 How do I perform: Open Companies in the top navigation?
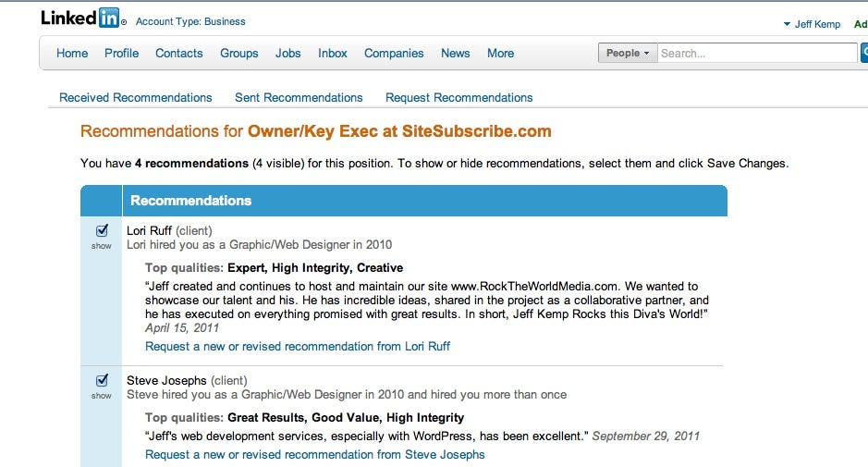[x=394, y=54]
